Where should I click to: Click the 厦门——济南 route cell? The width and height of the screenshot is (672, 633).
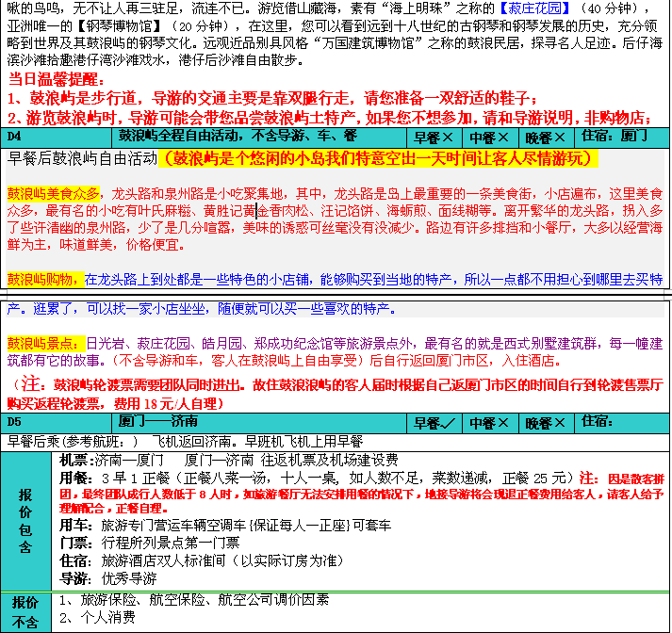click(170, 423)
